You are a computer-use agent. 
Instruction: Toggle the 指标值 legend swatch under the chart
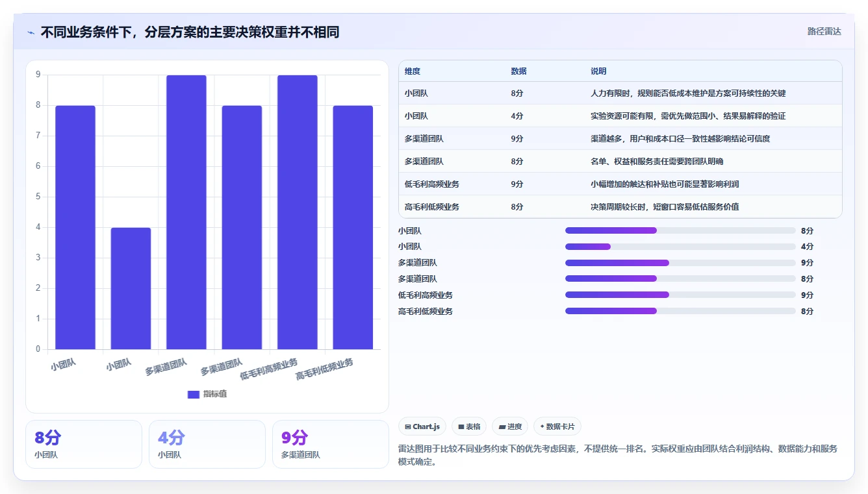click(x=194, y=394)
